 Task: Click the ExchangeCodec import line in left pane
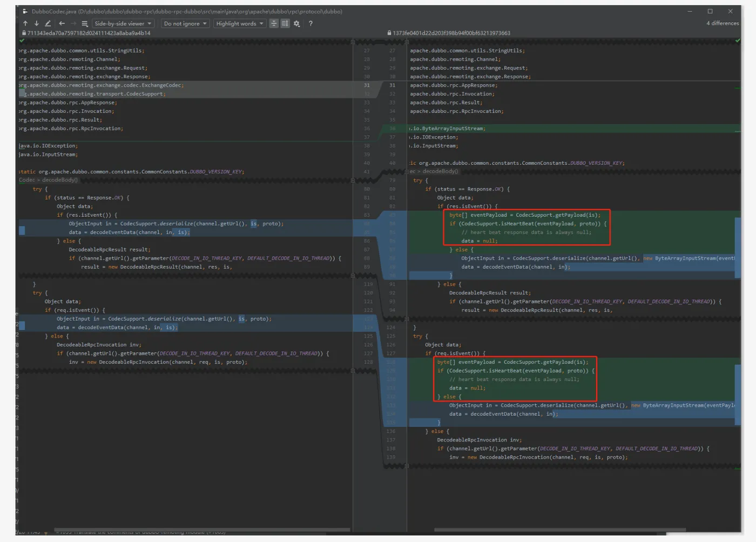[100, 85]
